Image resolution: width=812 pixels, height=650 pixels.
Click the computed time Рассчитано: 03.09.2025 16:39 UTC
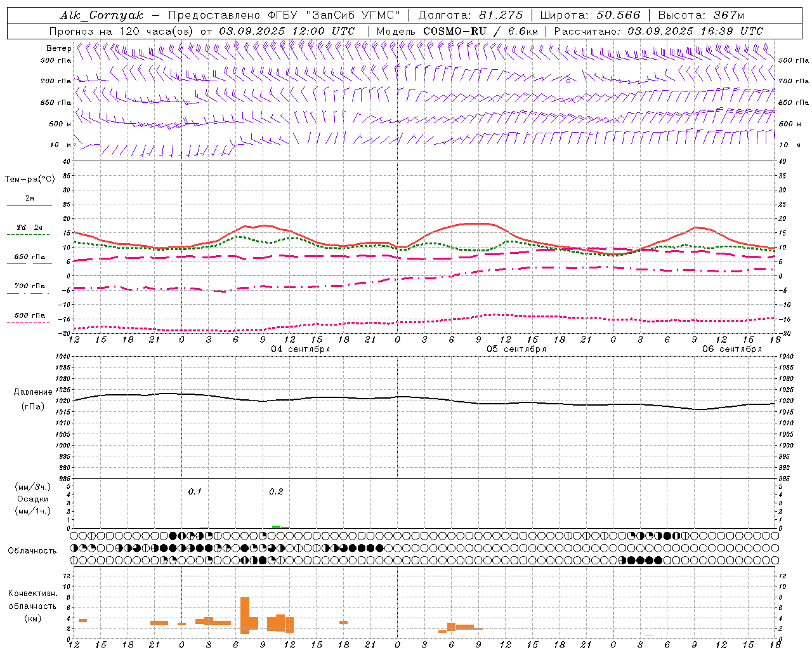658,31
